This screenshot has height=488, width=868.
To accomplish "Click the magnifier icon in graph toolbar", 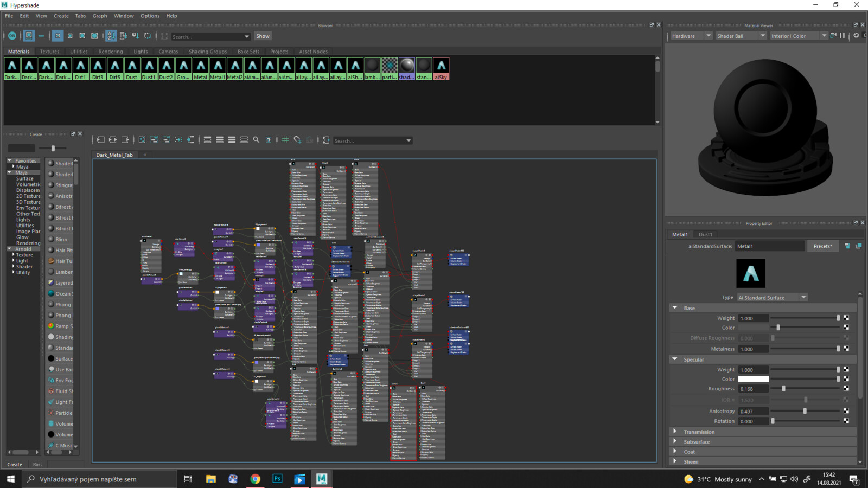I will click(x=256, y=140).
